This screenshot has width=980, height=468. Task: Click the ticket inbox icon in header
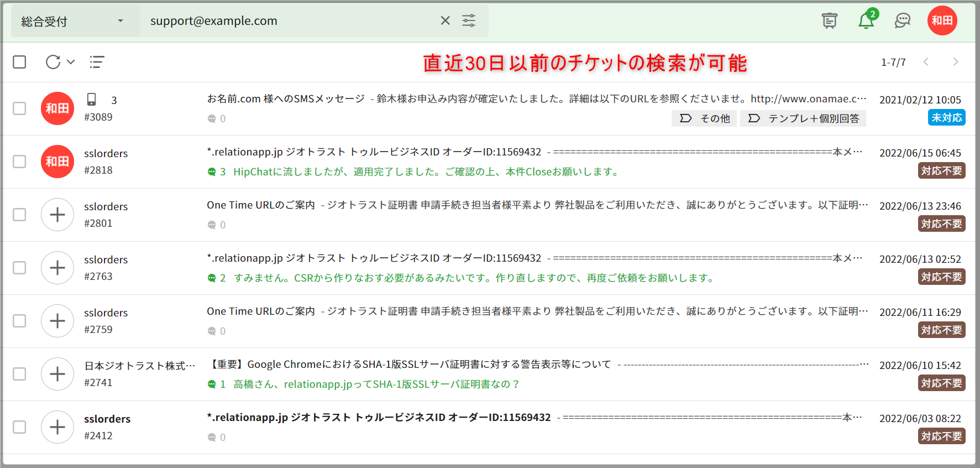(x=829, y=21)
